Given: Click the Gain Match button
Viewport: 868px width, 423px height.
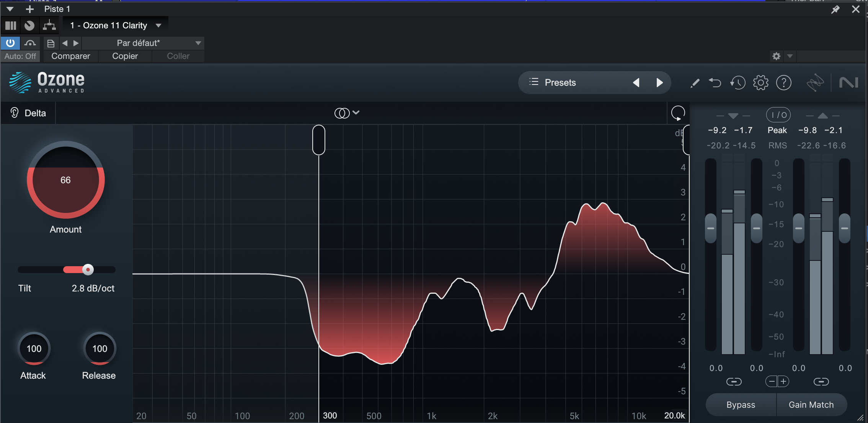Looking at the screenshot, I should pos(811,405).
